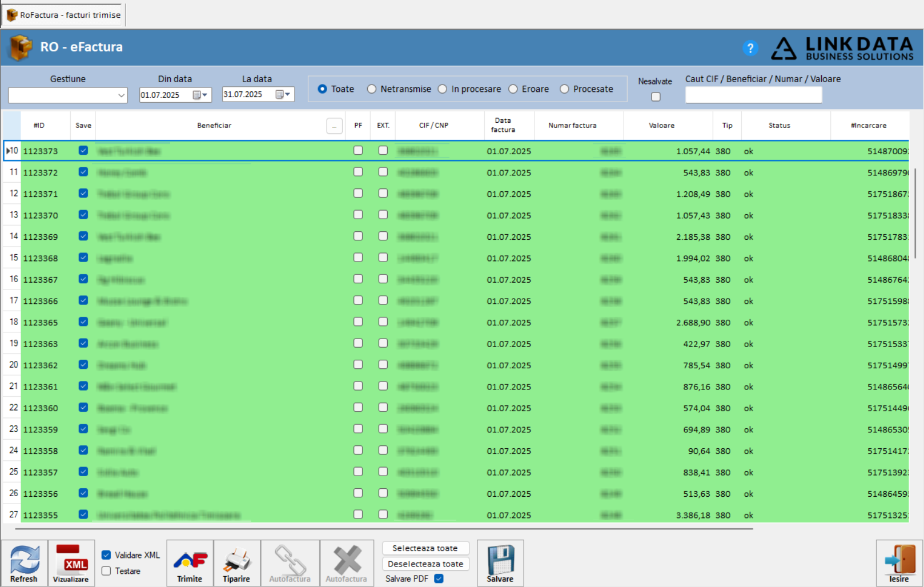Click the Autofactura chain link icon
924x587 pixels.
(x=290, y=563)
